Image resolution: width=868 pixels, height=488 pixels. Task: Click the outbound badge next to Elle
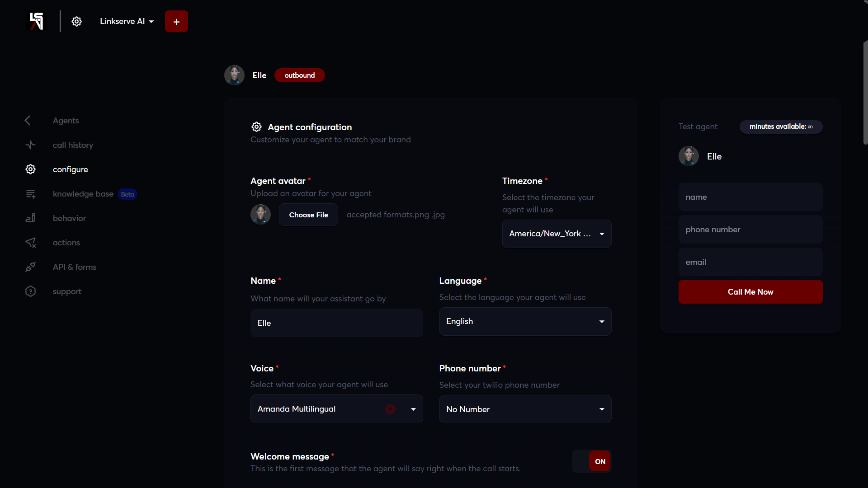point(299,75)
